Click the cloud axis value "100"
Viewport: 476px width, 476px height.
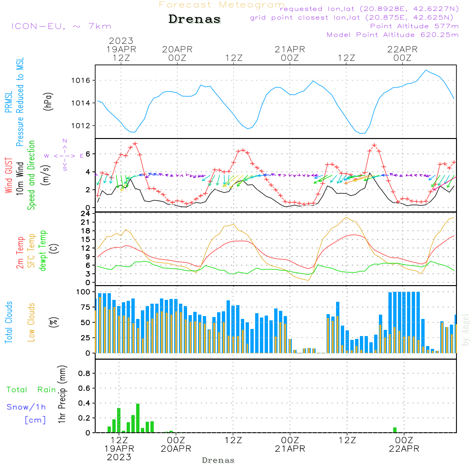click(x=83, y=292)
